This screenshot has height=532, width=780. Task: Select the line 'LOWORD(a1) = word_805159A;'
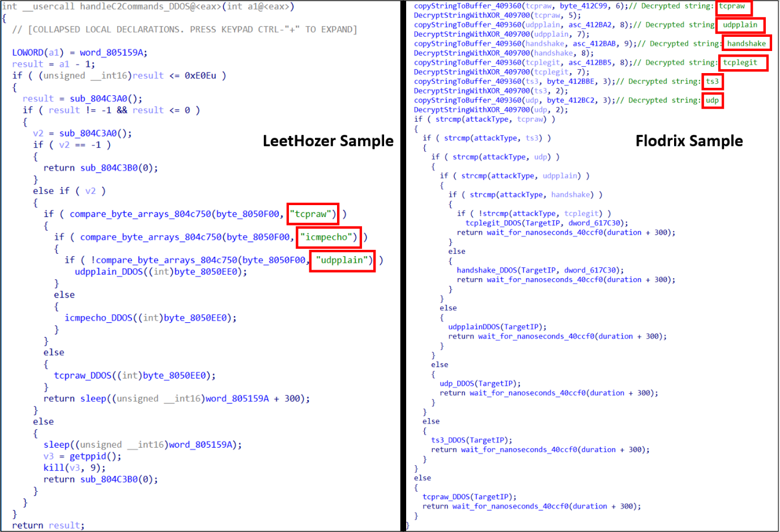(80, 53)
